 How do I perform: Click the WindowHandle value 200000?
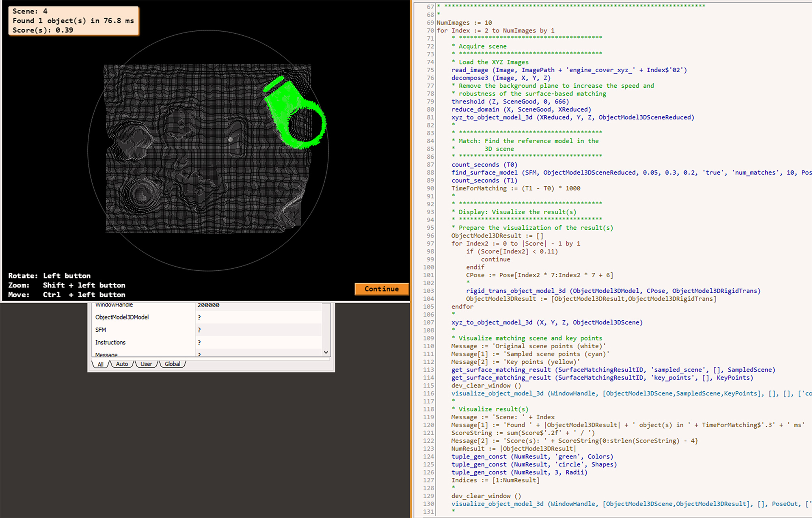tap(208, 305)
